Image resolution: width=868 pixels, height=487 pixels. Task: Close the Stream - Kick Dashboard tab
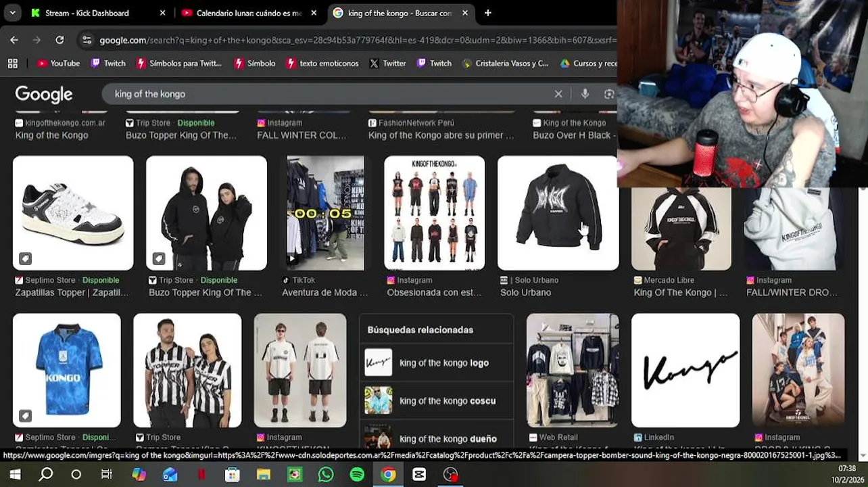click(162, 13)
